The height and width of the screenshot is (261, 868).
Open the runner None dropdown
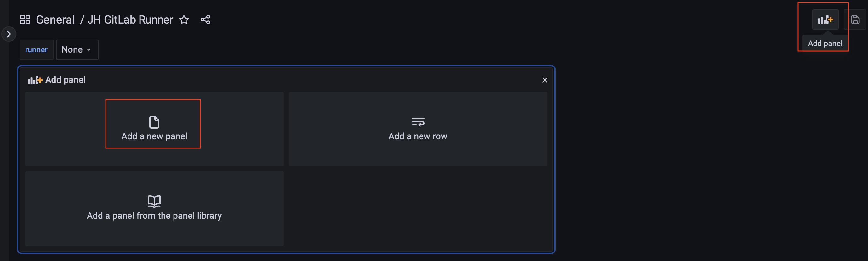click(77, 49)
